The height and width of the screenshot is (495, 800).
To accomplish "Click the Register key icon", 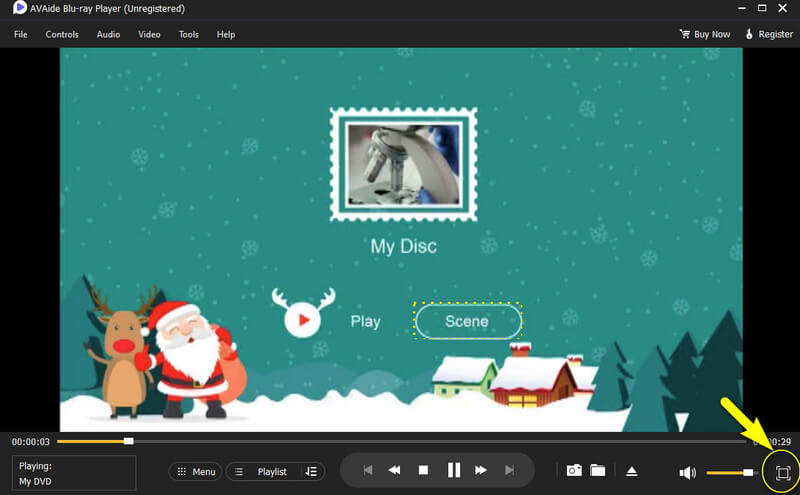I will (x=749, y=34).
